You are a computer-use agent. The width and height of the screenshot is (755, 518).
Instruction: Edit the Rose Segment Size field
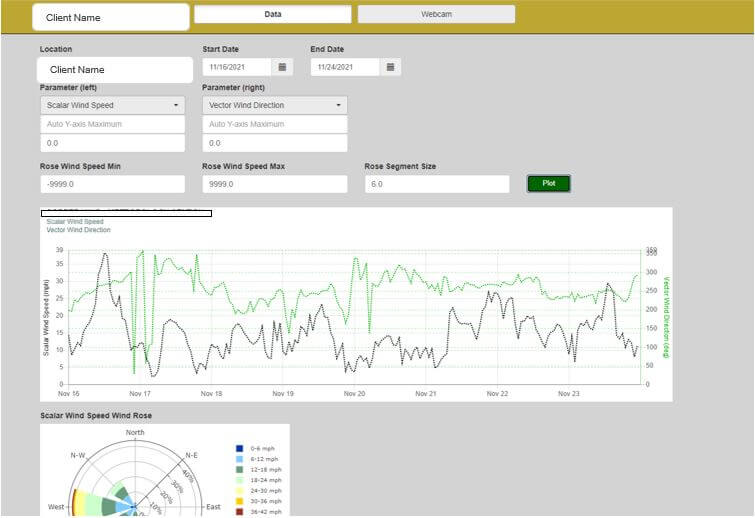click(437, 184)
